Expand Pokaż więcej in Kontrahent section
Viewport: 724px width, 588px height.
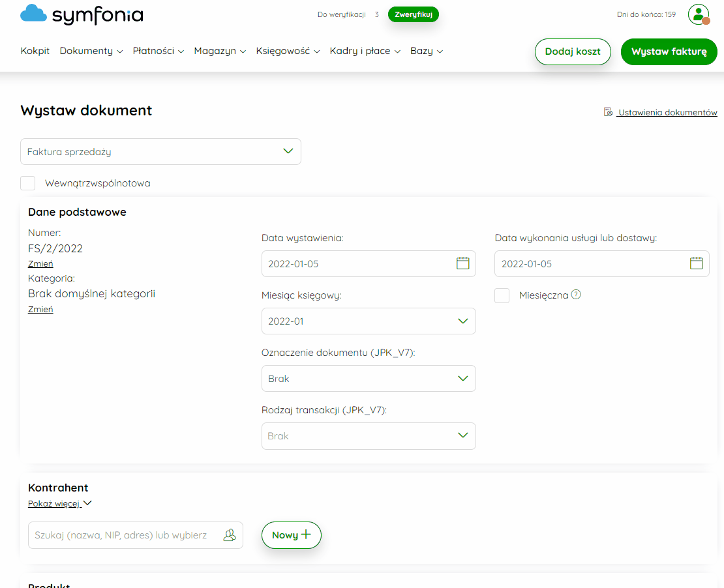[60, 503]
